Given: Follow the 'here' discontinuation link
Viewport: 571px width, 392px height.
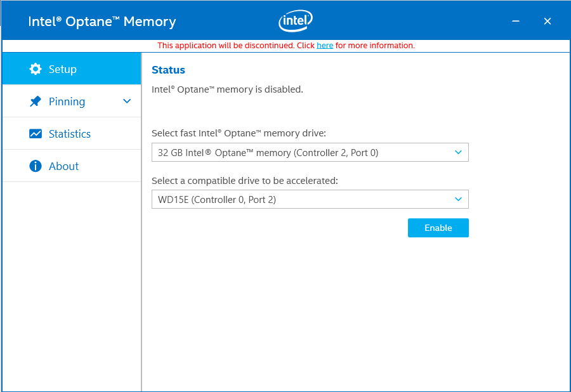Looking at the screenshot, I should pyautogui.click(x=325, y=46).
